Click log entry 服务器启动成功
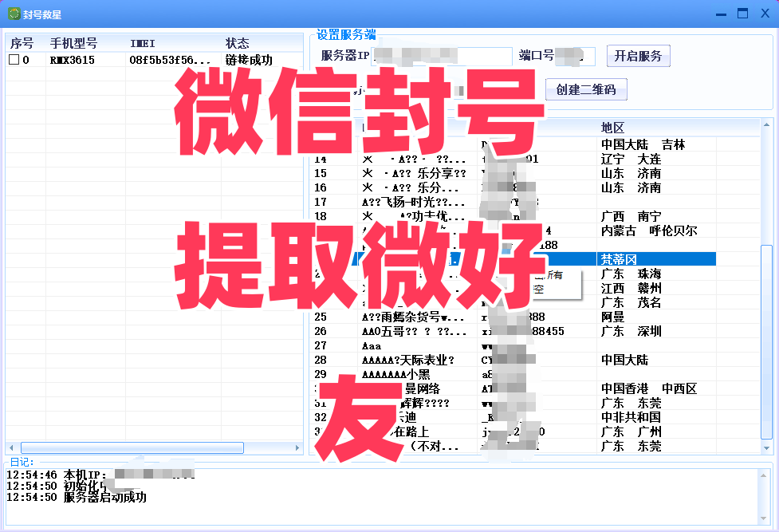This screenshot has width=779, height=532. (x=77, y=497)
